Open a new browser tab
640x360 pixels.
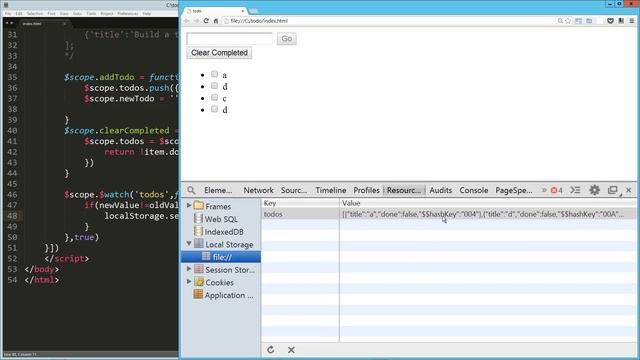(x=253, y=11)
